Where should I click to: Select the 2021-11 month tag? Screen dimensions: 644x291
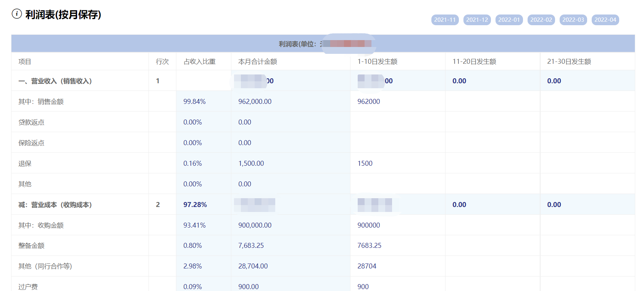(x=445, y=20)
